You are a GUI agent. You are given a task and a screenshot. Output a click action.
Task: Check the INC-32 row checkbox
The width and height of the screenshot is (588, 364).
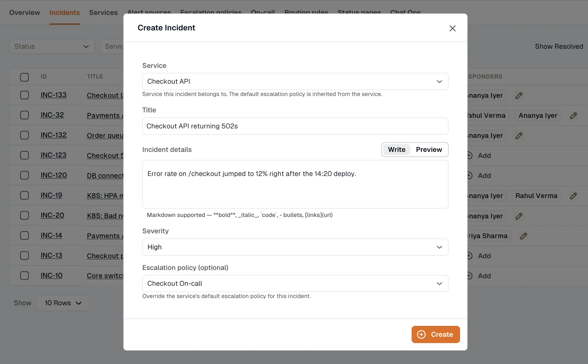click(24, 115)
